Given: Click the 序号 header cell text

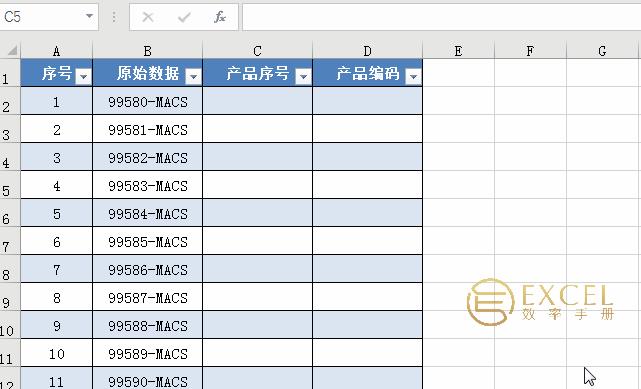Looking at the screenshot, I should [x=57, y=73].
